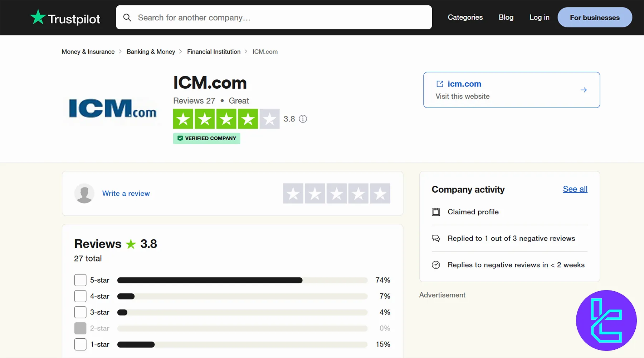Click Replied to 1 out of 3 negative reviews
Viewport: 644px width, 358px height.
click(511, 238)
